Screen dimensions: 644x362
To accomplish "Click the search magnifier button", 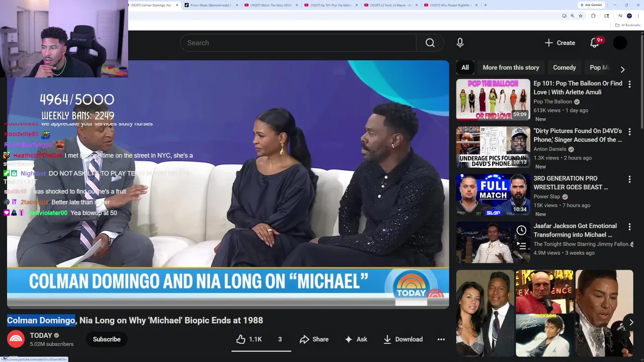I will (430, 43).
